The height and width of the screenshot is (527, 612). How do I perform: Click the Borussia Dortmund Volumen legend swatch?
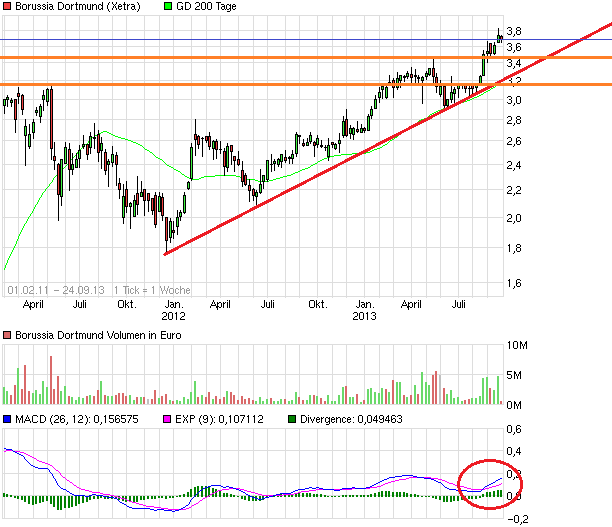[x=7, y=335]
